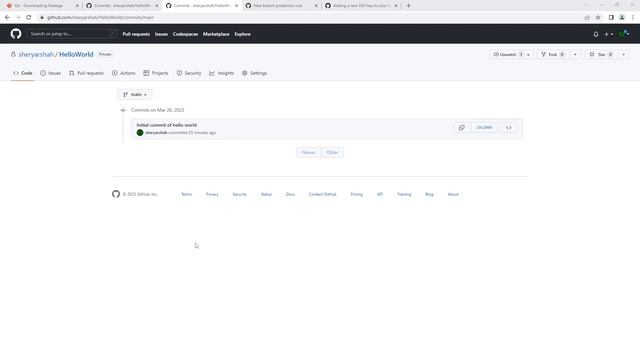640x360 pixels.
Task: Open the user avatar menu
Action: (x=623, y=34)
